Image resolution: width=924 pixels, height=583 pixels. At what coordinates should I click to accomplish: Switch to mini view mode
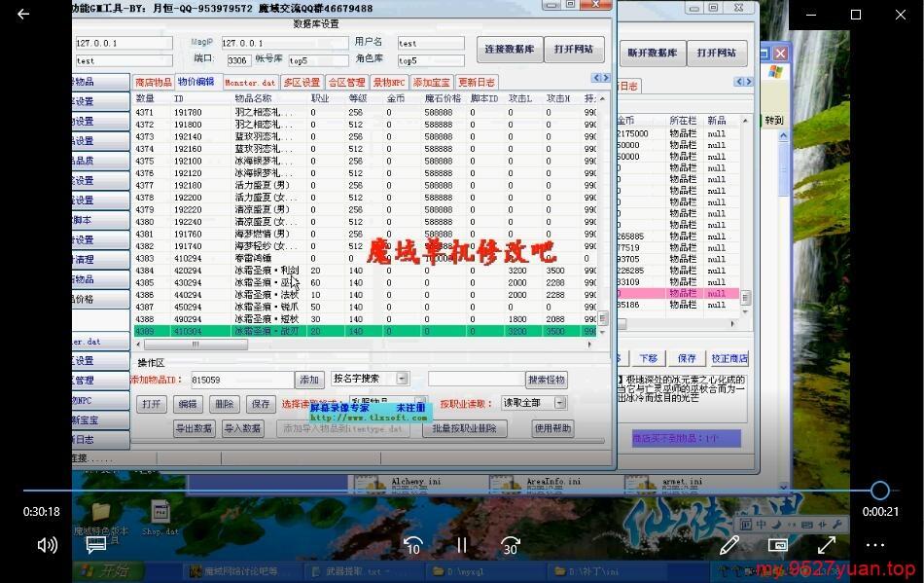tap(778, 545)
